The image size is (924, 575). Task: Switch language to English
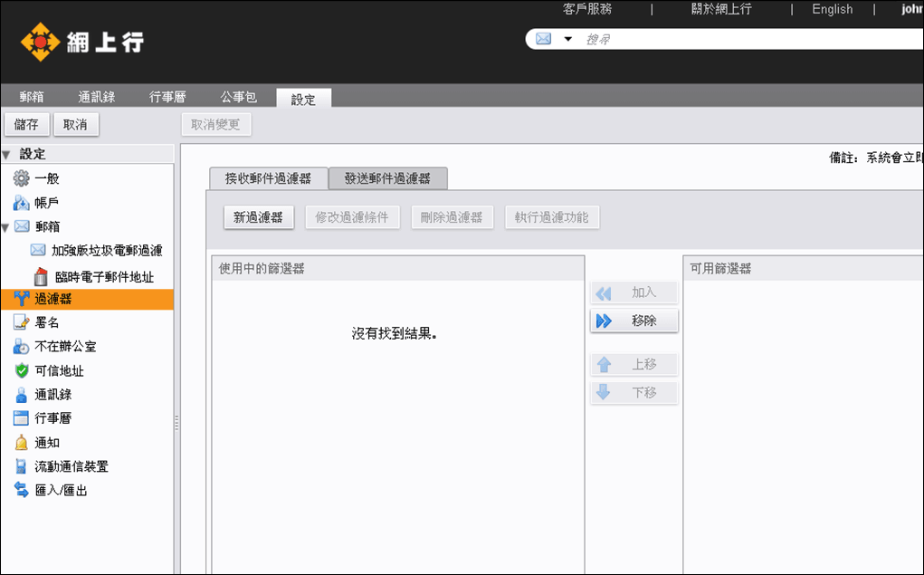click(832, 9)
